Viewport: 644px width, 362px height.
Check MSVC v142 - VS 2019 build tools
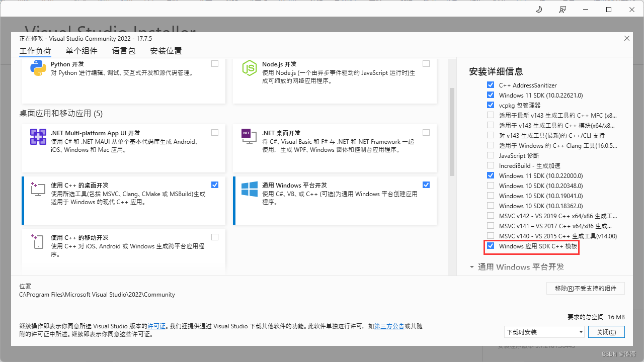(x=491, y=216)
